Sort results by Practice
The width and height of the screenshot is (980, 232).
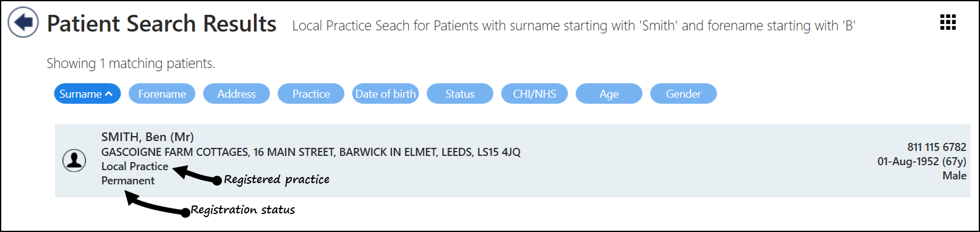pos(311,94)
